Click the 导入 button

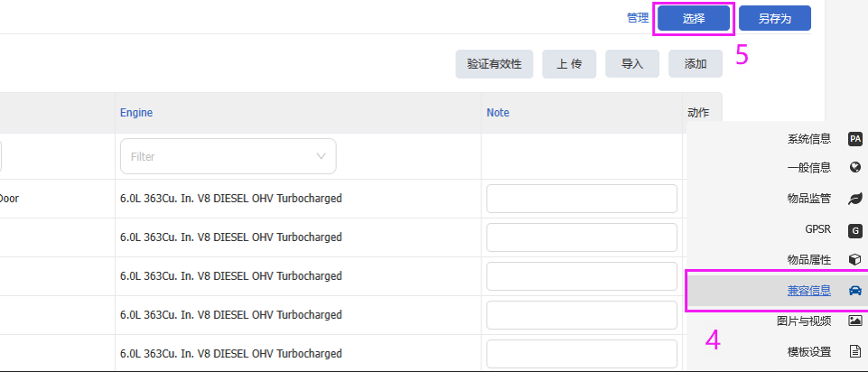tap(632, 64)
